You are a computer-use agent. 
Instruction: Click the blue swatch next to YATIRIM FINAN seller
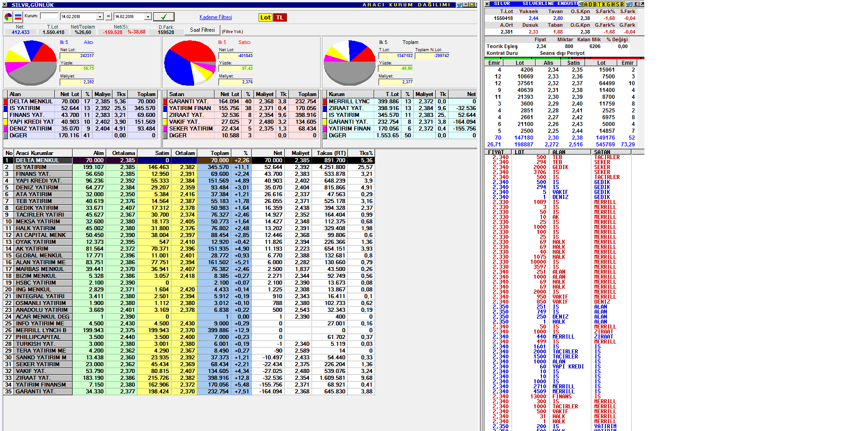click(x=166, y=108)
